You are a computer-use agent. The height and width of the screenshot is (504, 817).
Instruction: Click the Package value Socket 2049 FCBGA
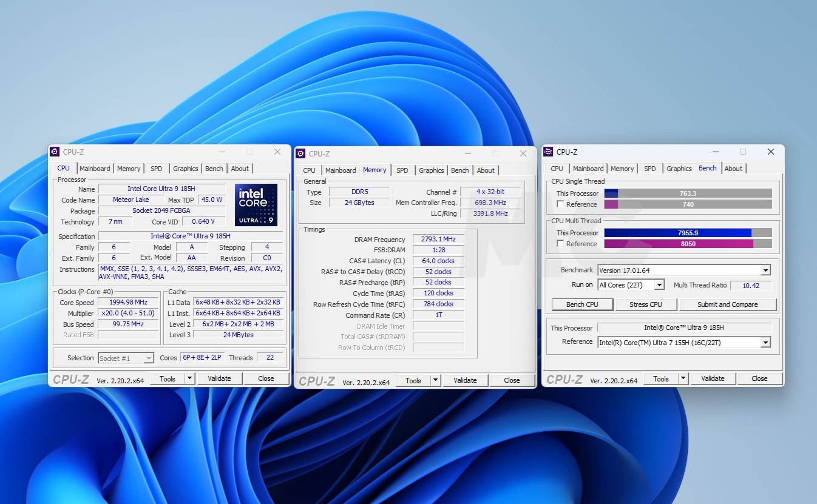[x=161, y=210]
